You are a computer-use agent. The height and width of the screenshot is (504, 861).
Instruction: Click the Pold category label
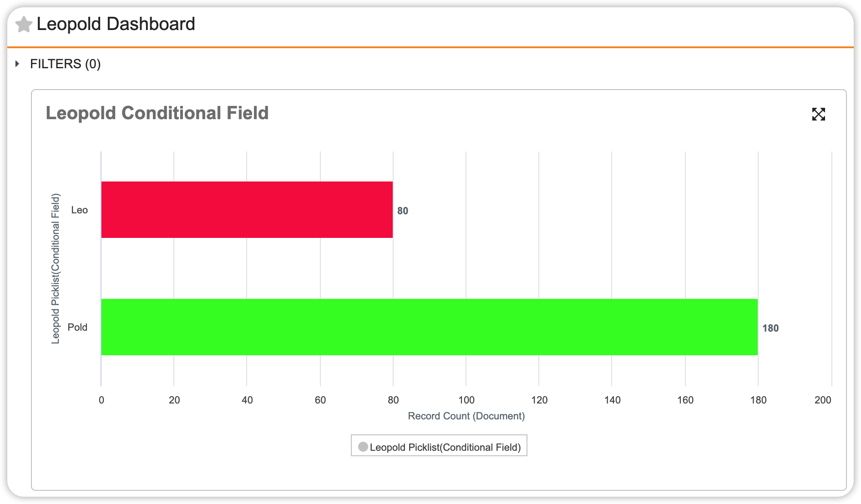pyautogui.click(x=77, y=328)
